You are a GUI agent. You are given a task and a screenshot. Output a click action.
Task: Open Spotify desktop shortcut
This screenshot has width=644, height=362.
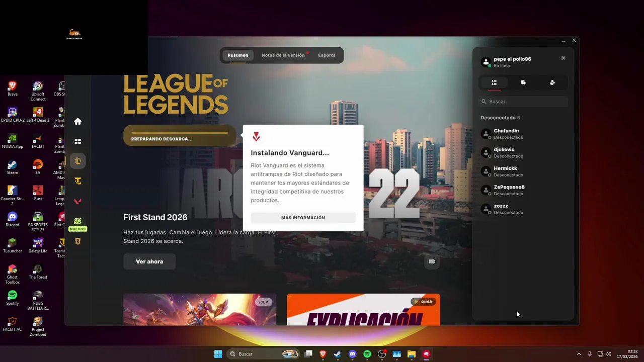(x=13, y=298)
